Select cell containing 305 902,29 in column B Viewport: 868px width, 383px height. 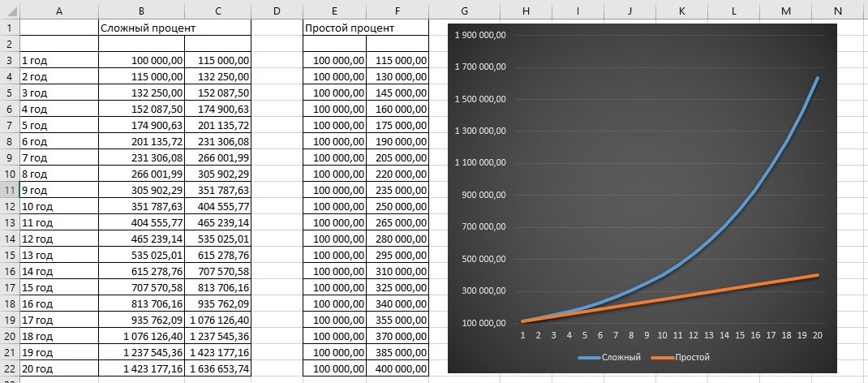(142, 191)
